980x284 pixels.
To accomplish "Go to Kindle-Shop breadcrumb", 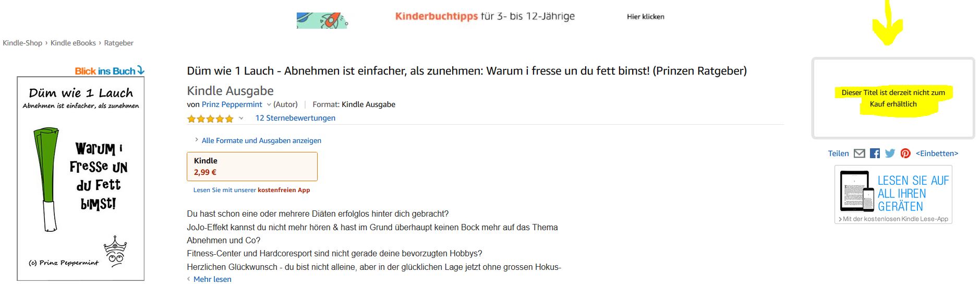I will click(x=22, y=43).
